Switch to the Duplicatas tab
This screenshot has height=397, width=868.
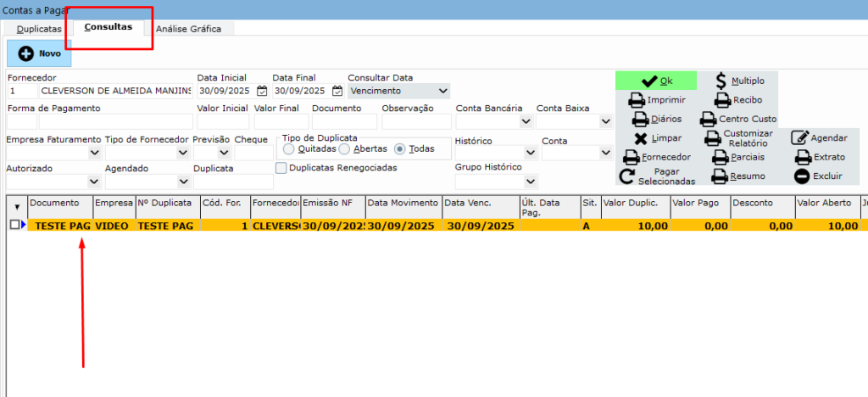39,29
